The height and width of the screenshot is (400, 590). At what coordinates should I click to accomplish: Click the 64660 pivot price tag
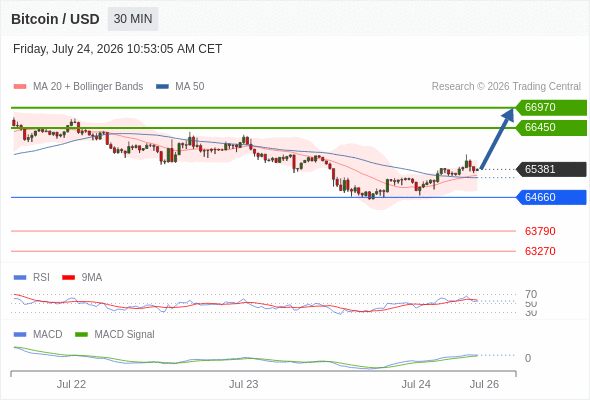pos(551,197)
